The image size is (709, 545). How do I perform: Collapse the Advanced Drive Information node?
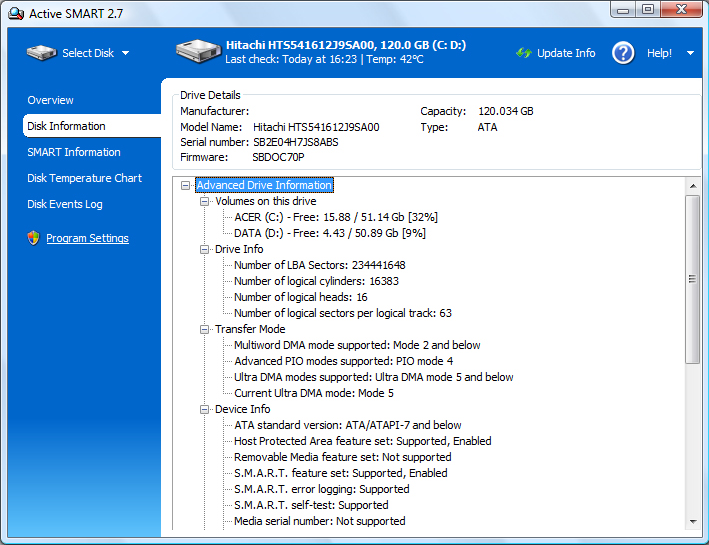tap(185, 185)
